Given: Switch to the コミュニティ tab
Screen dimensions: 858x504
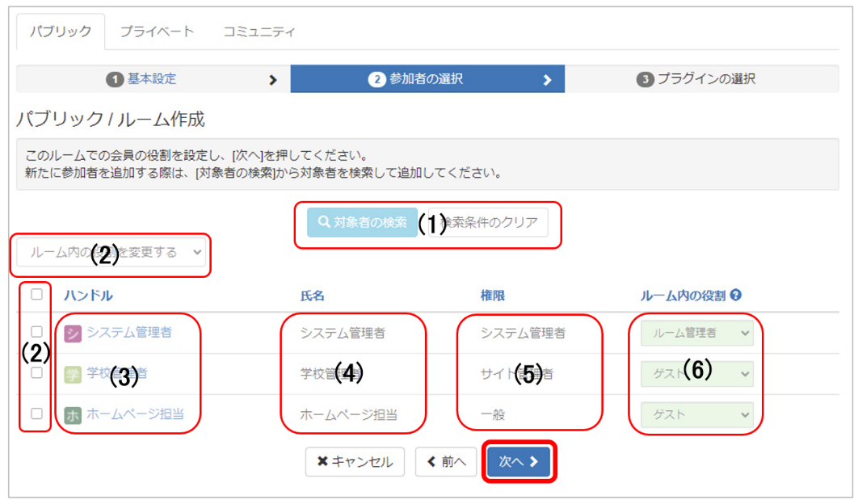Looking at the screenshot, I should (259, 32).
